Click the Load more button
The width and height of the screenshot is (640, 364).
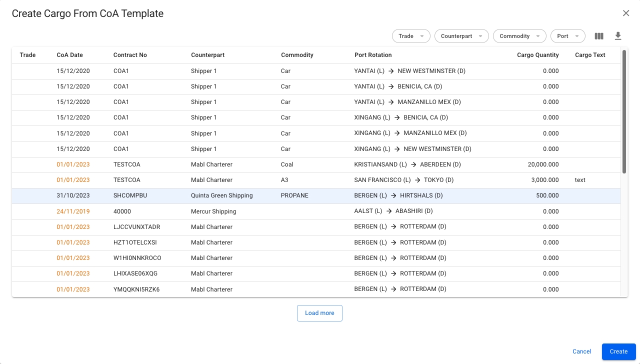tap(319, 313)
